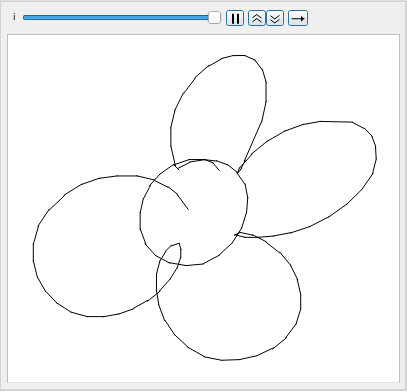
Task: Click the slider thumb for variable i
Action: pyautogui.click(x=214, y=18)
